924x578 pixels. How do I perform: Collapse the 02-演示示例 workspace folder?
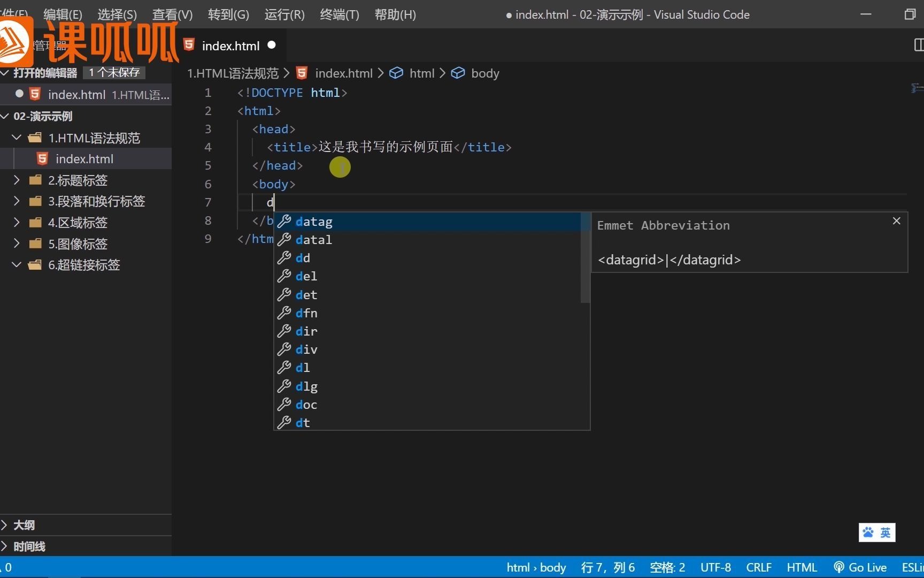click(x=5, y=116)
